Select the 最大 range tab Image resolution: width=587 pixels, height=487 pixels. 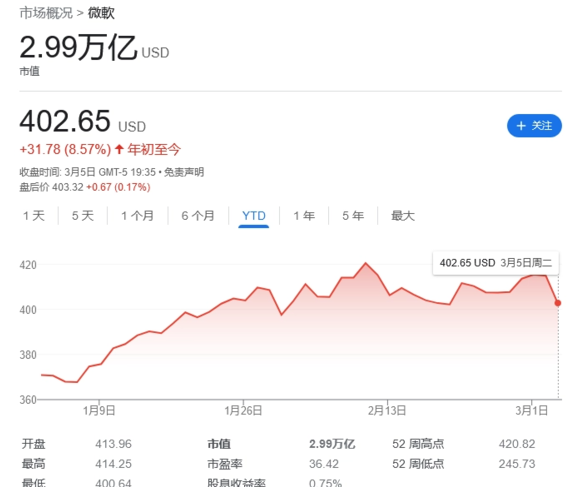pos(403,216)
